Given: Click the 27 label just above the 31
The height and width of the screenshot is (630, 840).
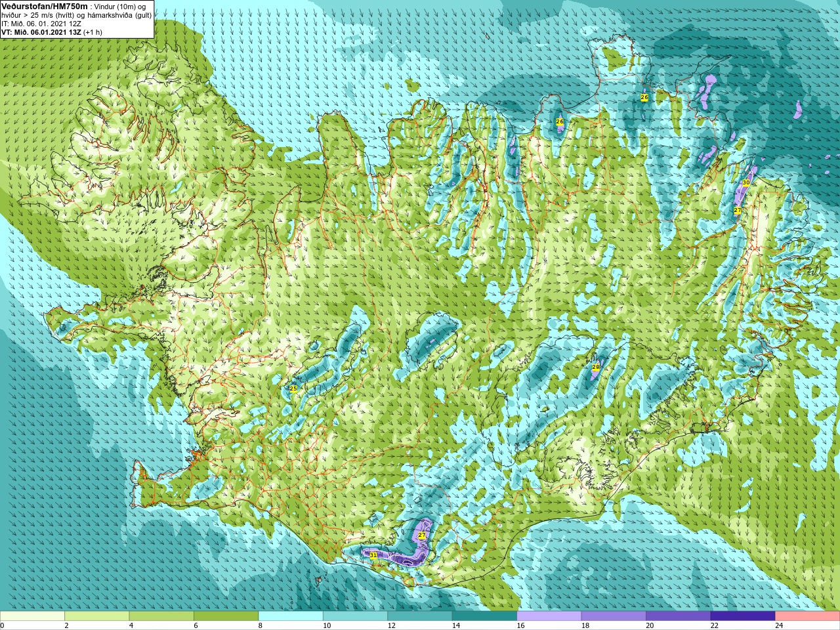Looking at the screenshot, I should point(422,535).
